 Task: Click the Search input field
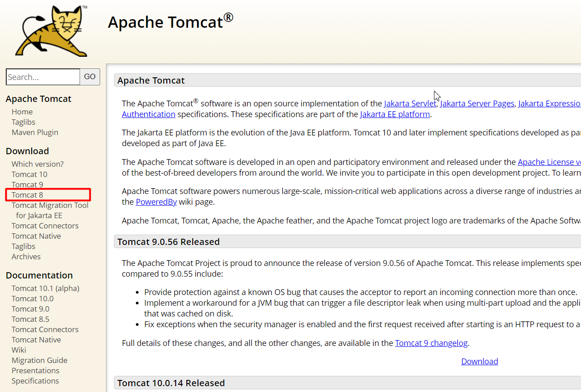pos(42,76)
